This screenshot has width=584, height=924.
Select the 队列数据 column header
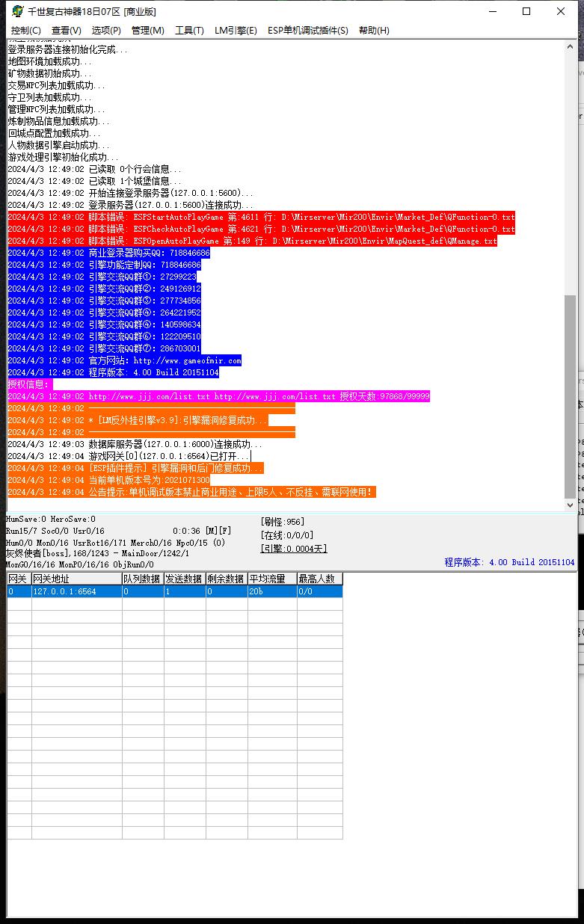(142, 579)
